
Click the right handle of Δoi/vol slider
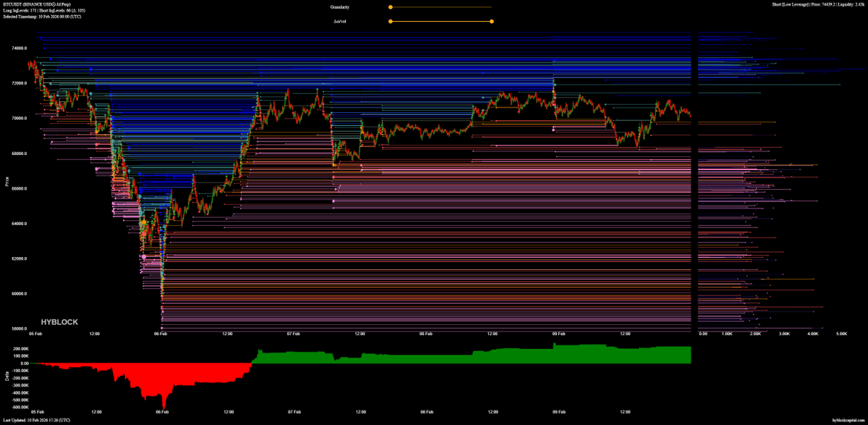pos(492,21)
